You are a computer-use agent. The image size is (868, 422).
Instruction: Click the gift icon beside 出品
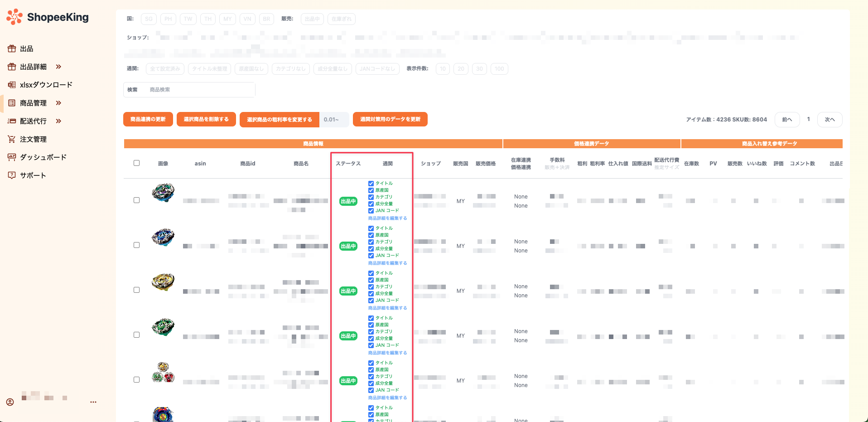[12, 49]
